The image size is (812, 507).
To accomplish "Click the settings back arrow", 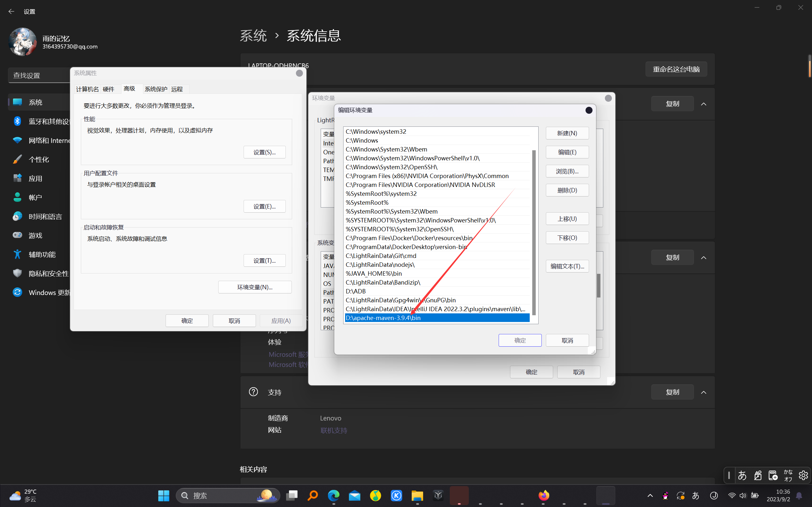I will click(11, 11).
